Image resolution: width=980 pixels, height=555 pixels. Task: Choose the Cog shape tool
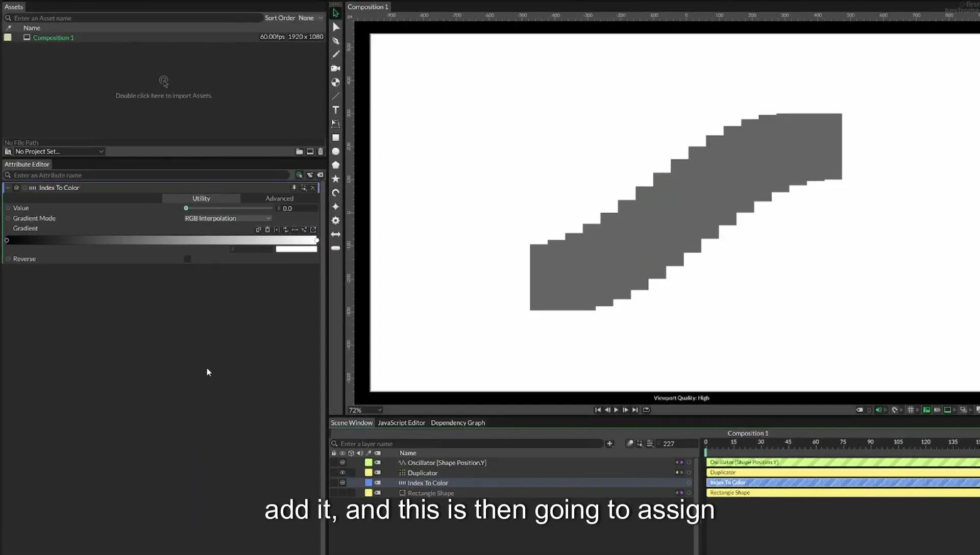pos(335,220)
